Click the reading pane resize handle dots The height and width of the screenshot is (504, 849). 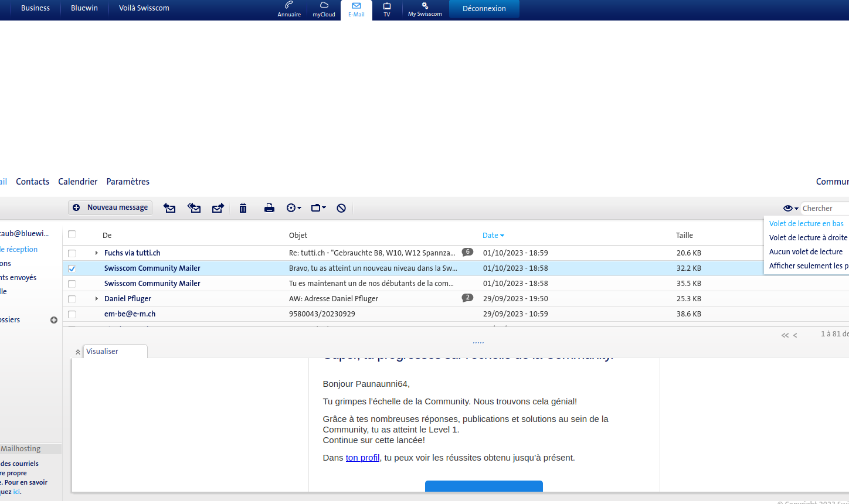pos(478,342)
